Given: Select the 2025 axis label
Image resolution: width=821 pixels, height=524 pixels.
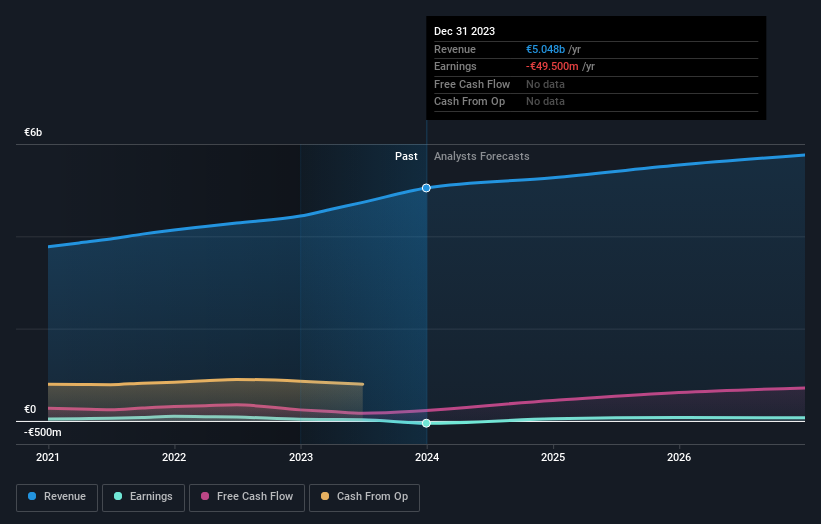Looking at the screenshot, I should coord(553,458).
